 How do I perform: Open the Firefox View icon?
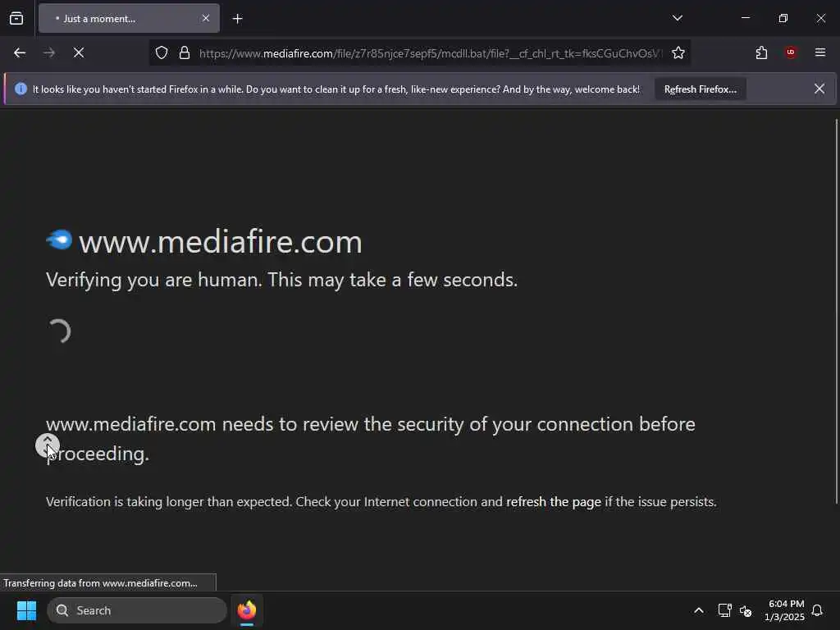pyautogui.click(x=16, y=18)
